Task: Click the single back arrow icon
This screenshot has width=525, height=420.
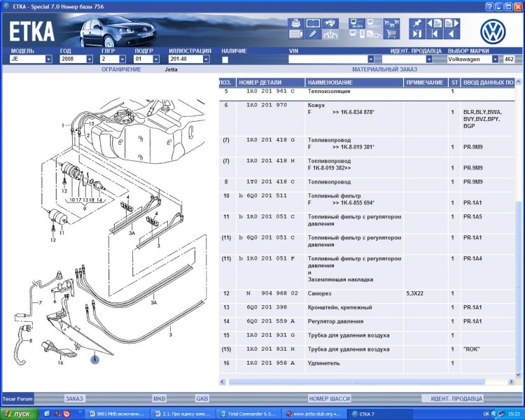Action: click(451, 34)
